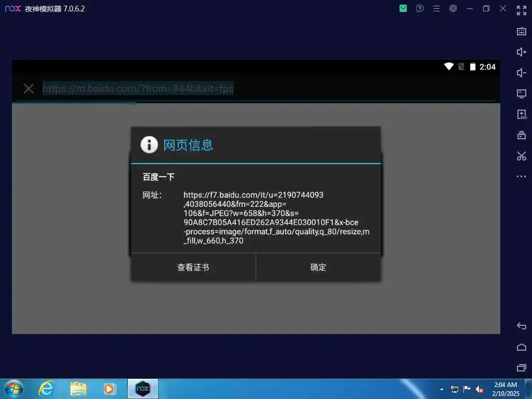
Task: Open the toolbox icon in Nox sidebar
Action: pyautogui.click(x=522, y=135)
